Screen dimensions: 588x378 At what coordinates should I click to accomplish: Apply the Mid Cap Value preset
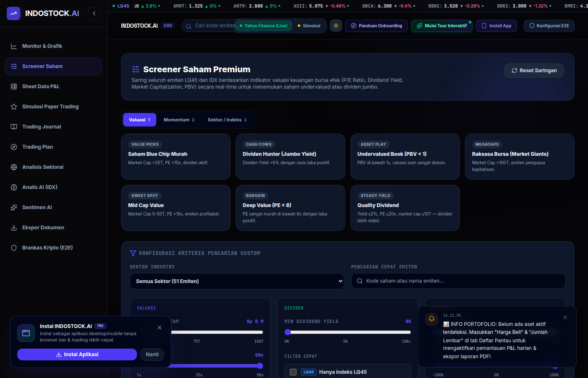click(x=176, y=208)
